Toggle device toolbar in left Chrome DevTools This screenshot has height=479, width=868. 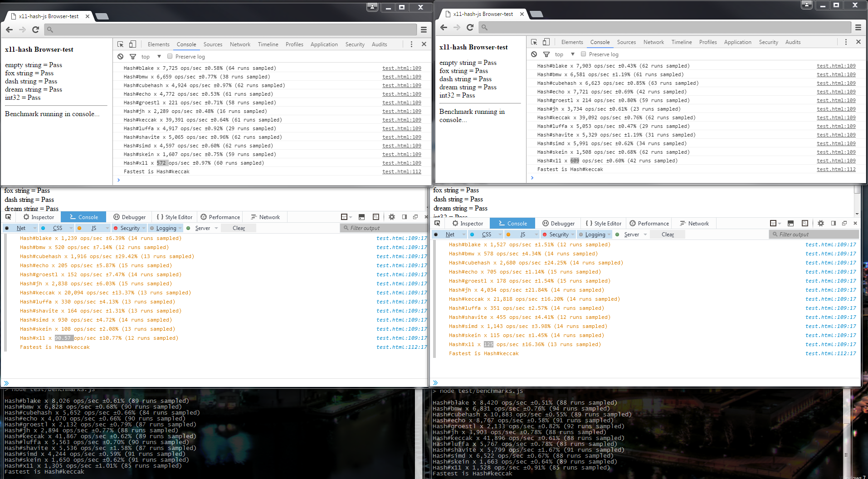pos(132,44)
